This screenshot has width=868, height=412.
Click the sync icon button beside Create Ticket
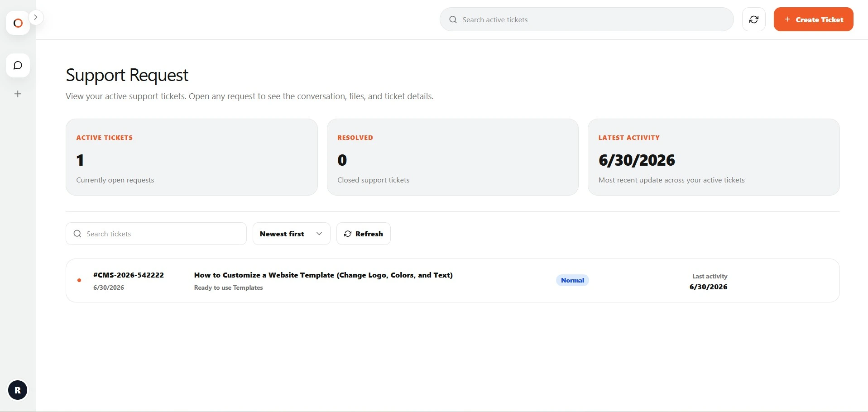coord(754,19)
